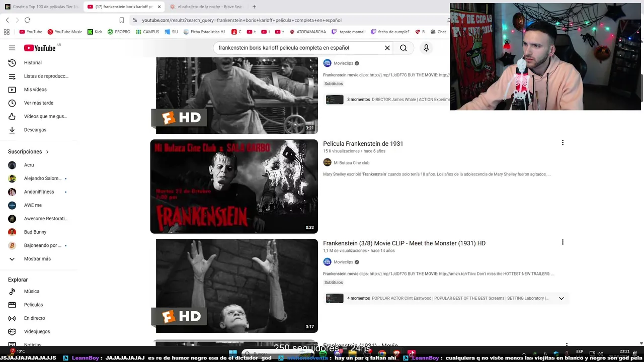
Task: Go to YouTube home via logo
Action: [39, 48]
